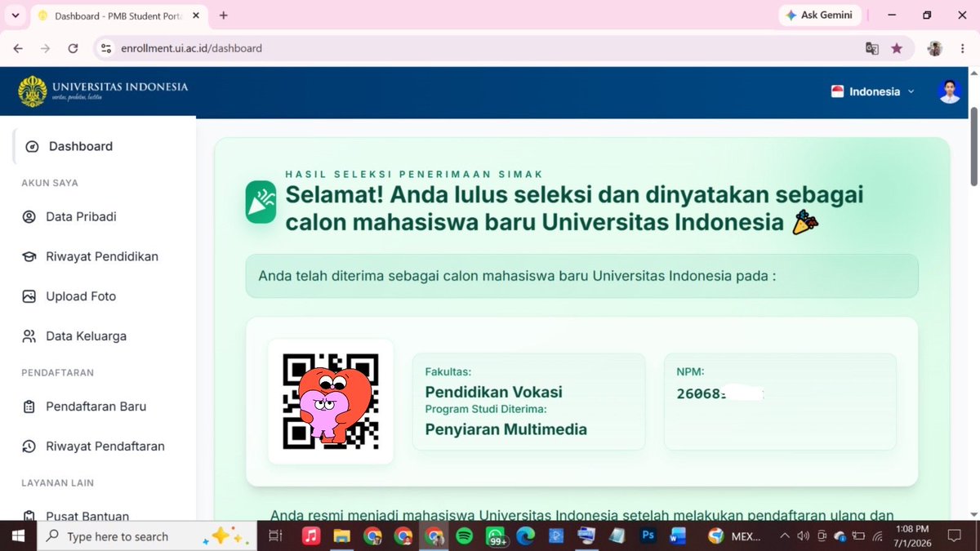Click Ask Gemini button
The height and width of the screenshot is (551, 980).
pos(819,15)
